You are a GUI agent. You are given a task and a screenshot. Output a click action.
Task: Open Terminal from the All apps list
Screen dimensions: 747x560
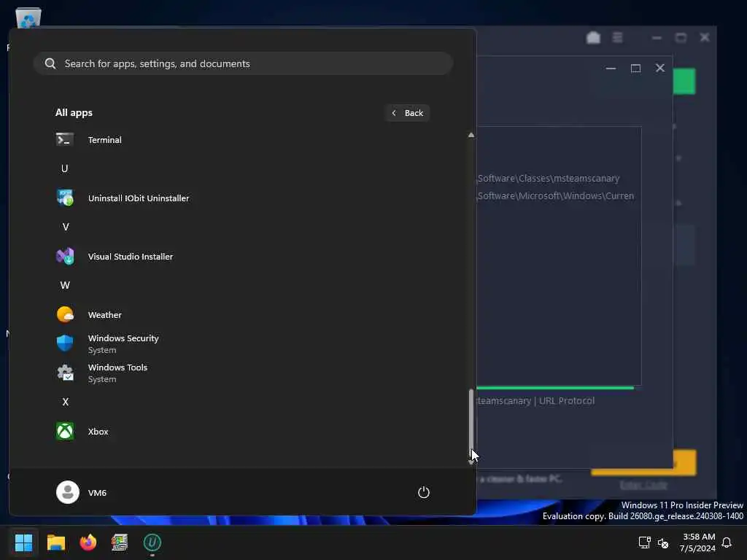click(x=242, y=139)
